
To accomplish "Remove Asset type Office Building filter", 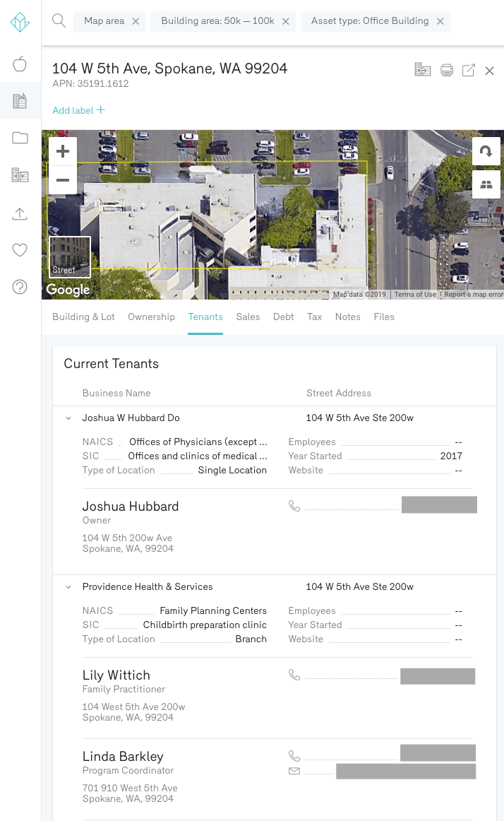I will point(440,21).
